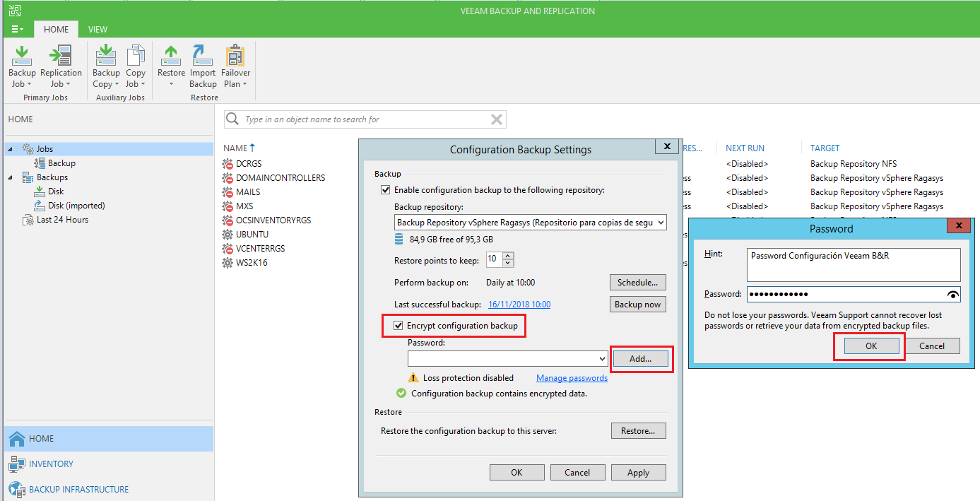Open the Backup repository dropdown
Image resolution: width=980 pixels, height=501 pixels.
661,222
